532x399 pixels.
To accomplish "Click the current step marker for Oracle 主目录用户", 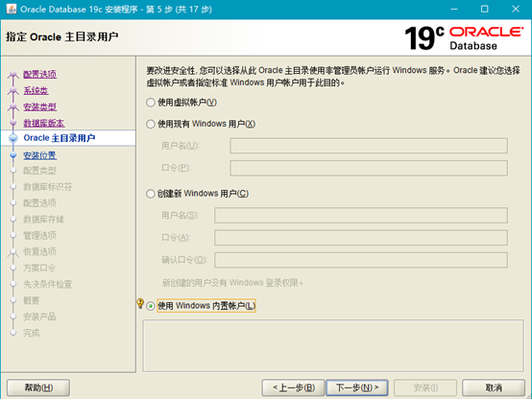I will [x=13, y=138].
